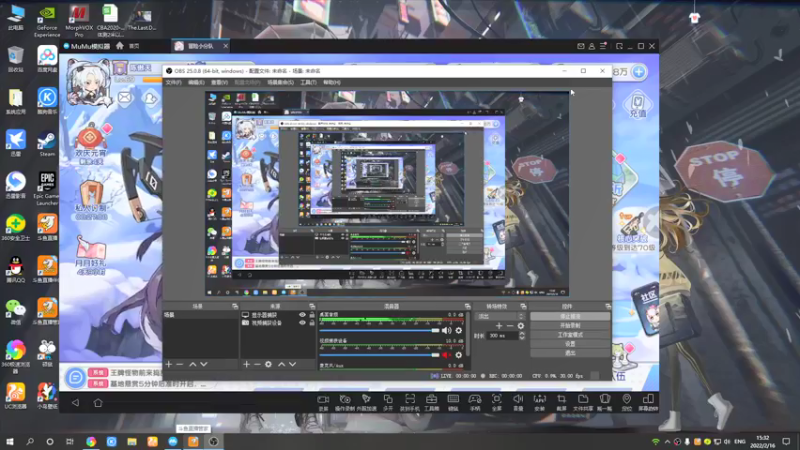Move scene down in Scenes panel

(204, 364)
